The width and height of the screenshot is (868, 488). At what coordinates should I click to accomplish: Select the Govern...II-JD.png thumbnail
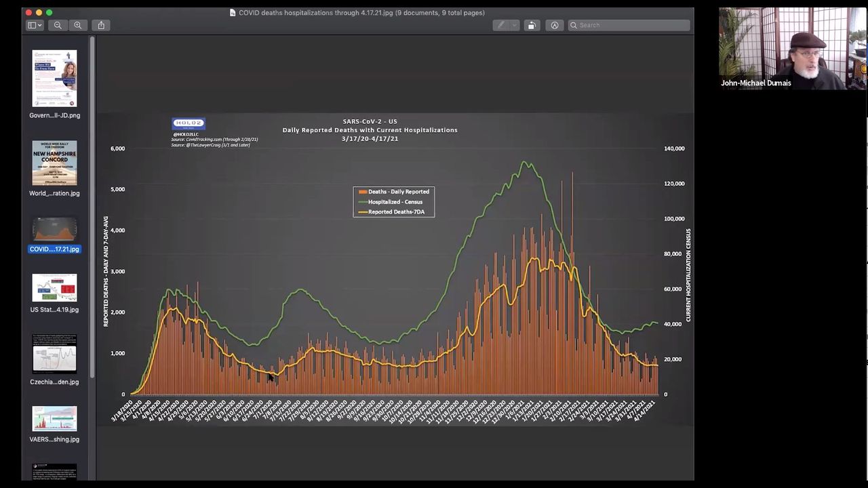point(54,78)
